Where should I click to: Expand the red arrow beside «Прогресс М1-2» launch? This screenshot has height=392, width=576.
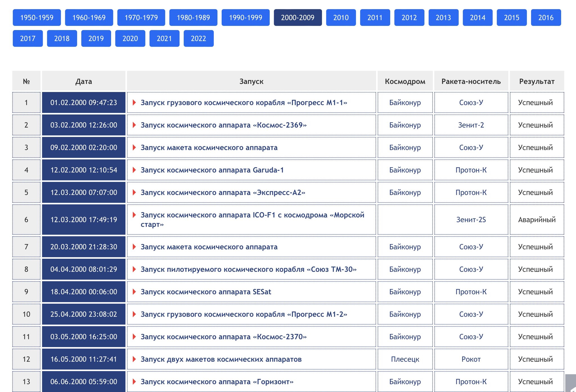click(x=134, y=314)
